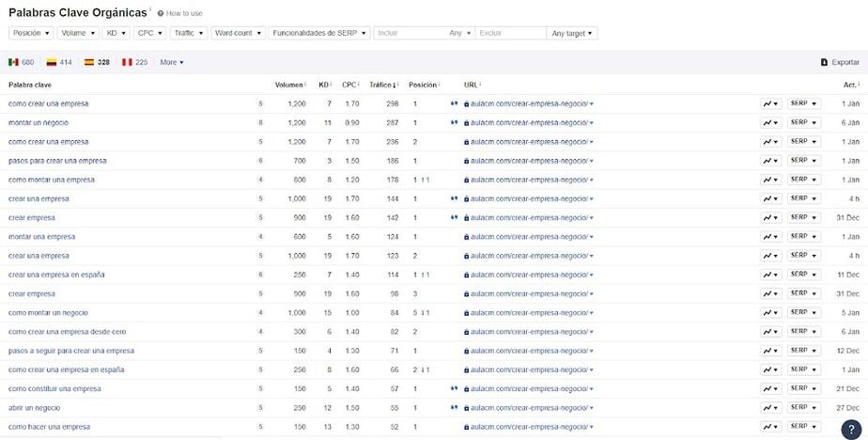
Task: Click the Exportar button
Action: click(x=840, y=63)
